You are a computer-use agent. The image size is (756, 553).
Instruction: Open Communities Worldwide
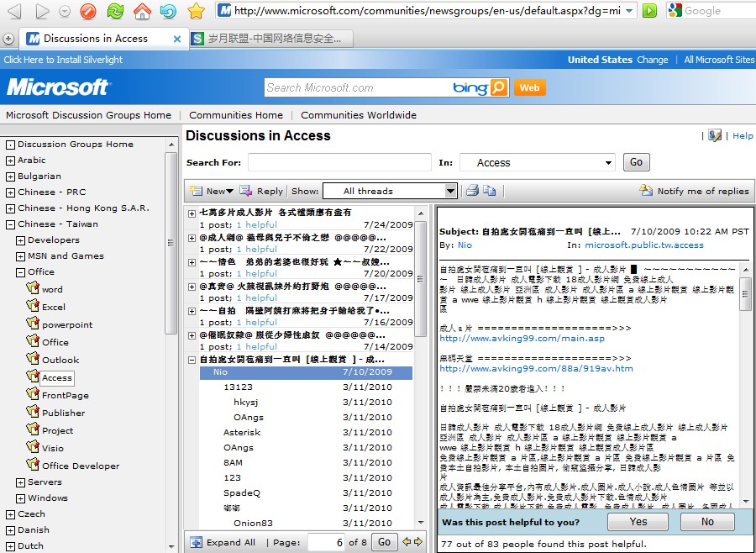[x=358, y=115]
